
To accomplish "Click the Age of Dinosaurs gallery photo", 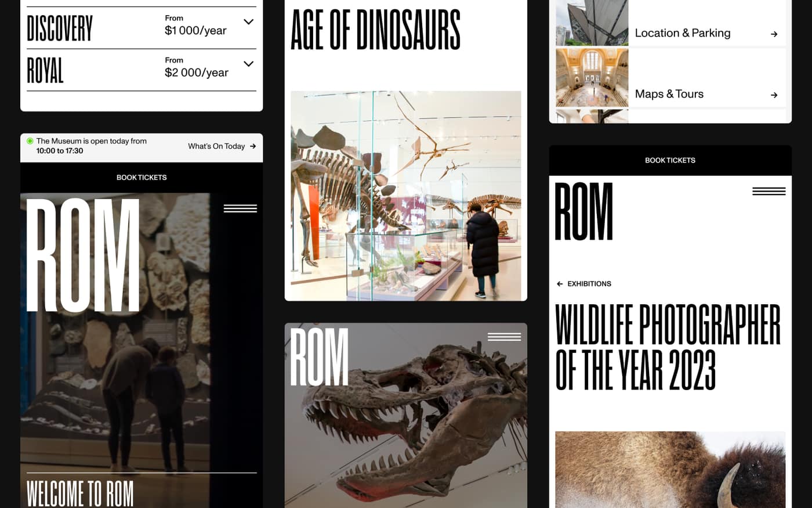I will tap(406, 196).
